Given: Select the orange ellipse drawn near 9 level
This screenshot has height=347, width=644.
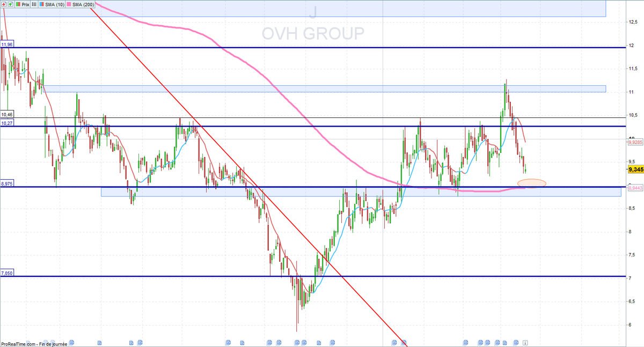Looking at the screenshot, I should tap(532, 183).
